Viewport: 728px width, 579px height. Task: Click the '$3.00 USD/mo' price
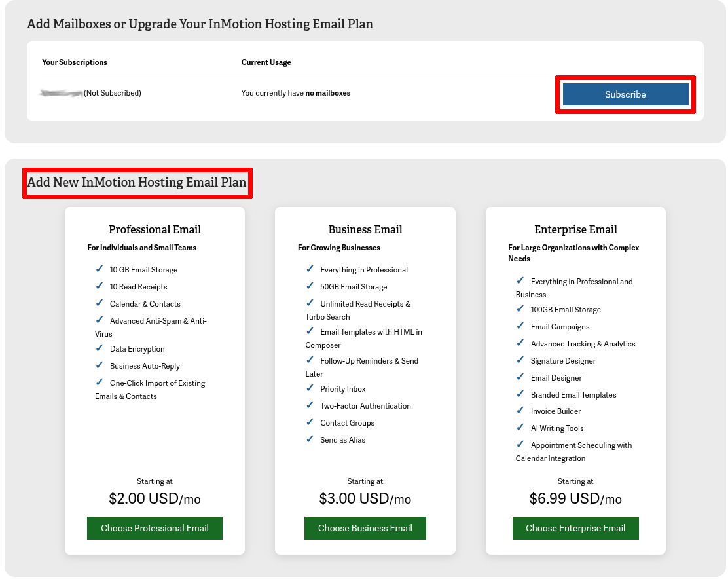[x=365, y=498]
